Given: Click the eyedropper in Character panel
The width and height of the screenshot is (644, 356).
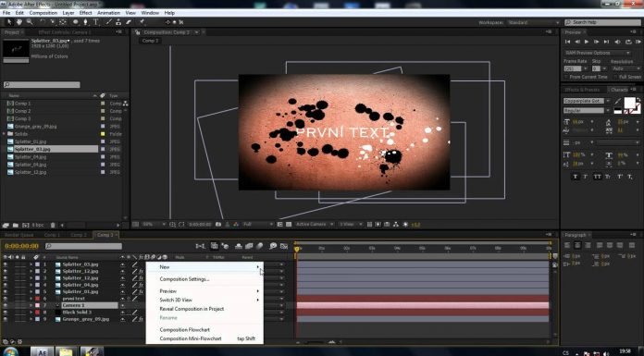Looking at the screenshot, I should (x=618, y=101).
